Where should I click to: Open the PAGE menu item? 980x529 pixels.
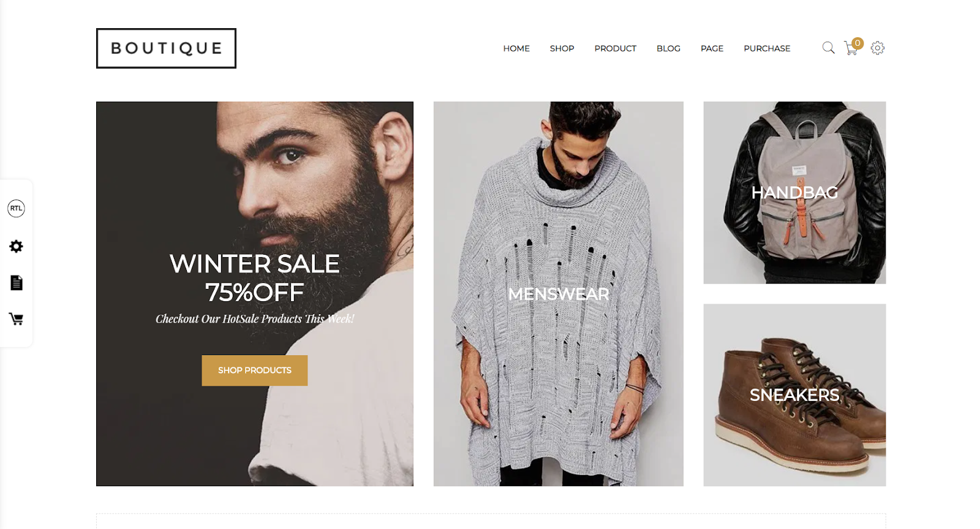point(712,48)
